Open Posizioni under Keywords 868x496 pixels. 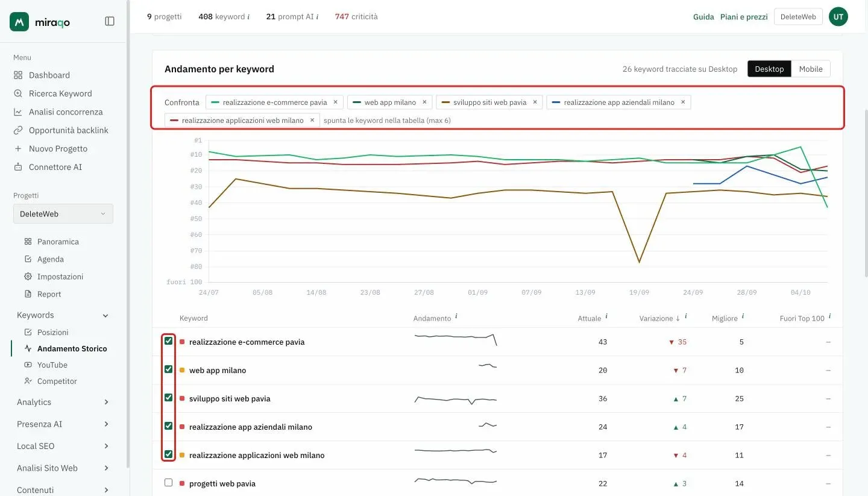pos(53,332)
